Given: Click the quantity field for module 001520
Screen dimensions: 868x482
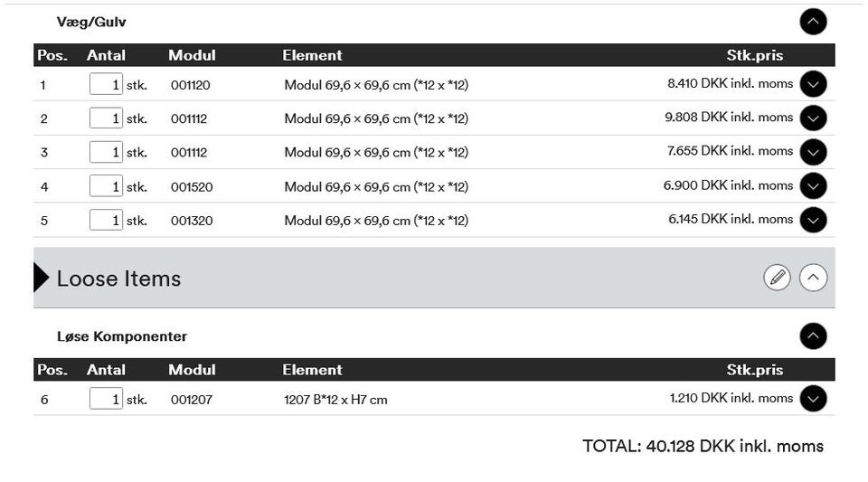Looking at the screenshot, I should 106,186.
